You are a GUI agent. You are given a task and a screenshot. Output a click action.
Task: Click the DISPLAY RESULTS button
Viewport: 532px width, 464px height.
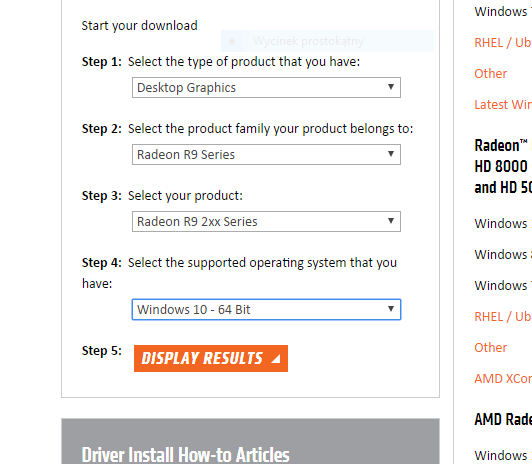click(211, 359)
